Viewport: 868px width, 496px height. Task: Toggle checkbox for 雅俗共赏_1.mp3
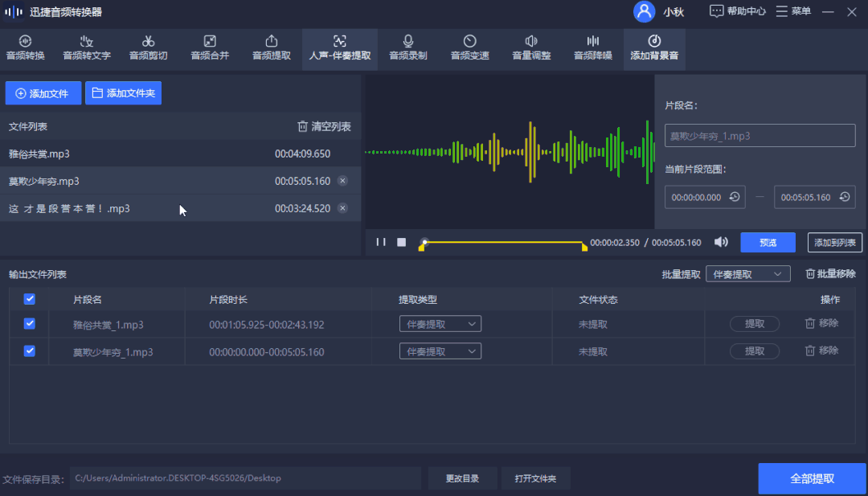coord(30,324)
